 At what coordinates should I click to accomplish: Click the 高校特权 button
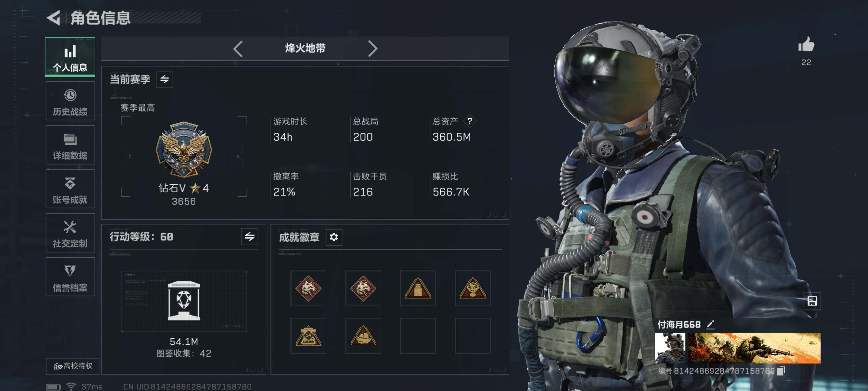(72, 366)
